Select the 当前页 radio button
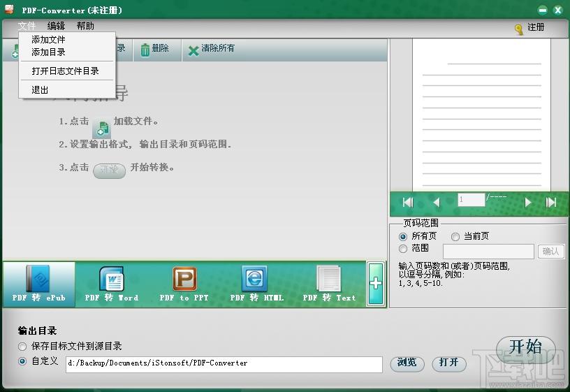Screen dimensions: 570x392 455,237
